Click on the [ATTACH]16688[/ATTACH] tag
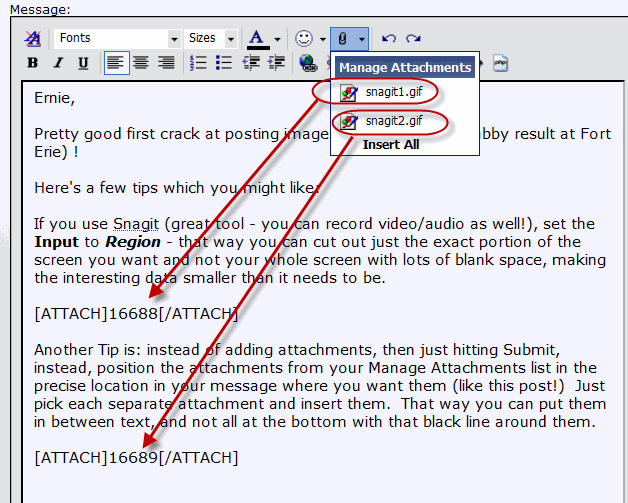Screen dimensions: 628x503 136,314
